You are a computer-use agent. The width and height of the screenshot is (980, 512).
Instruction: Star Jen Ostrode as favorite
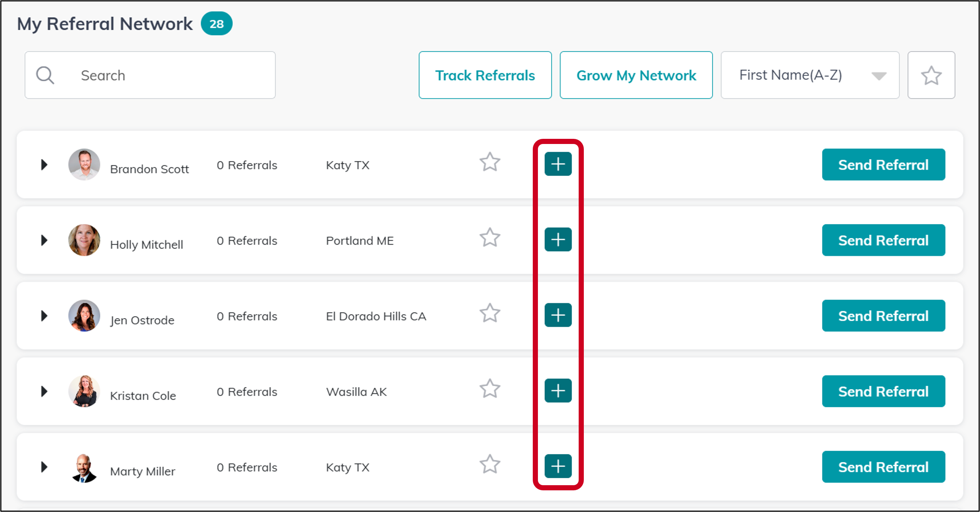point(489,313)
